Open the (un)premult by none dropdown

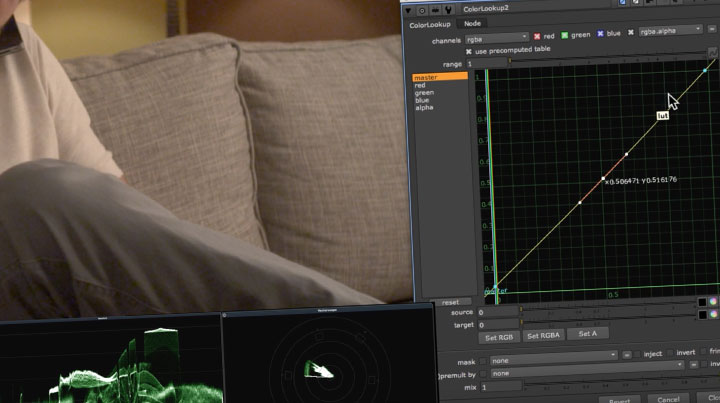tap(587, 369)
